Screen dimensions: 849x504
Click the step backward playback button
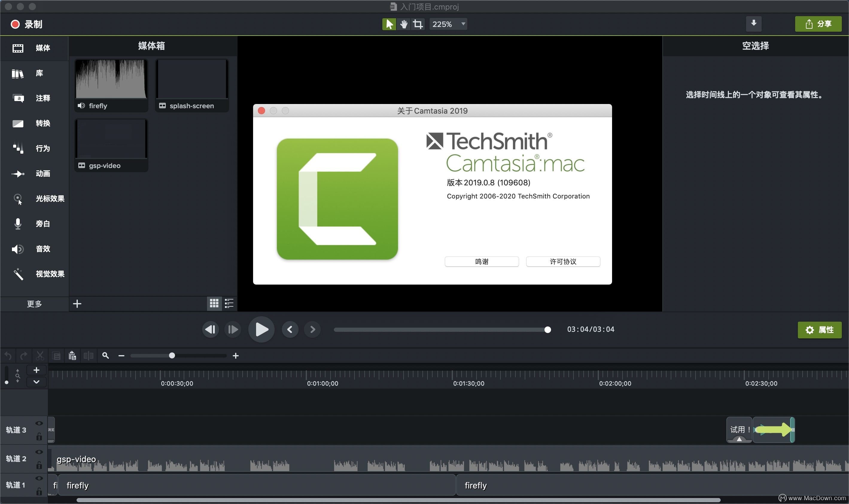click(210, 329)
